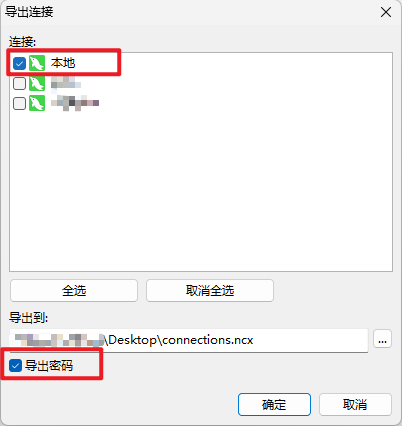Toggle the 导出密码 checkbox
Screen dimensions: 402x426
point(15,366)
